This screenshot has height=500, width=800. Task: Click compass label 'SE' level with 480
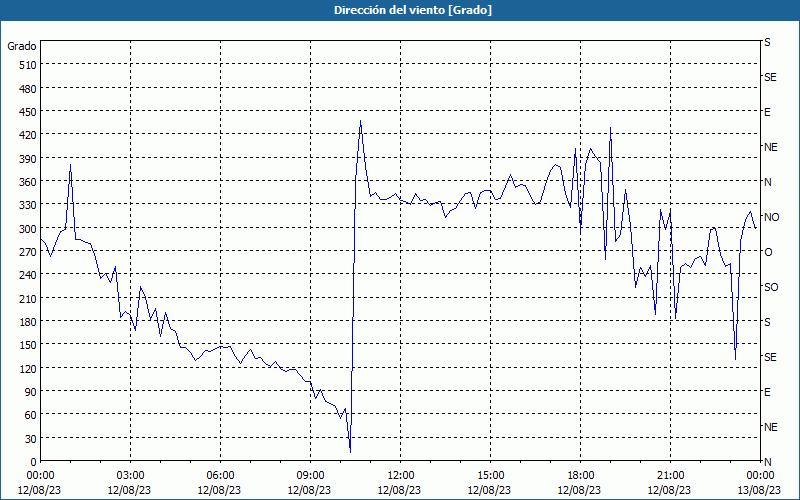pyautogui.click(x=770, y=77)
